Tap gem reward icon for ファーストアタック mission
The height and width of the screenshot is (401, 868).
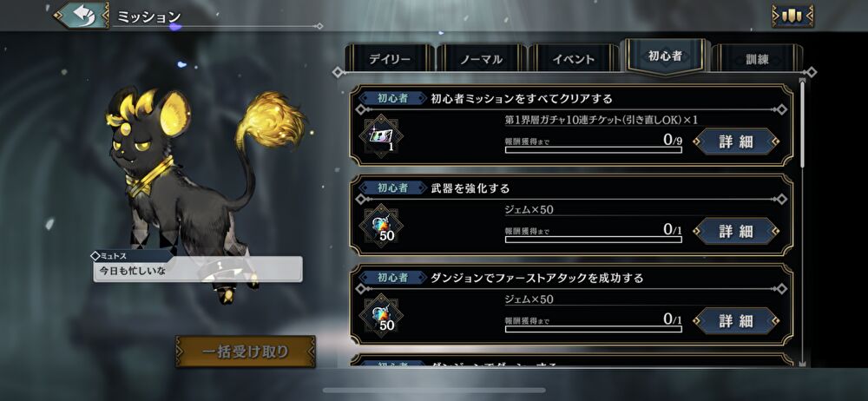tap(381, 316)
